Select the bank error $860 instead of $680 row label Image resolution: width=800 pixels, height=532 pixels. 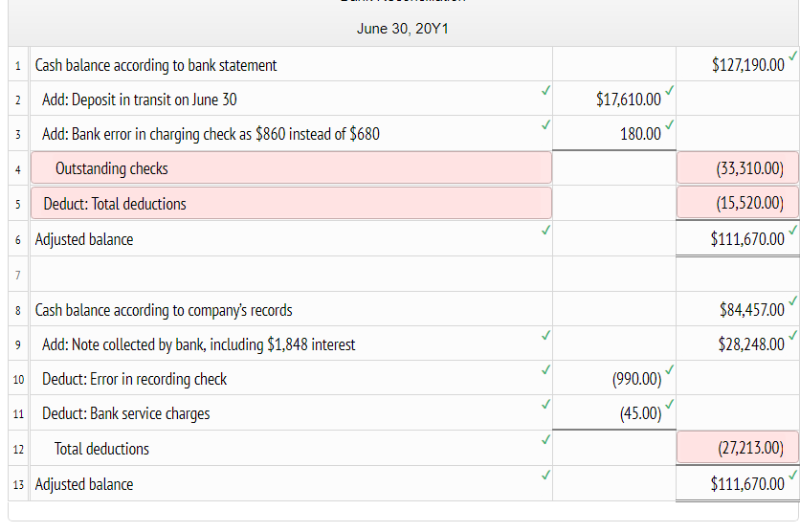tap(291, 134)
